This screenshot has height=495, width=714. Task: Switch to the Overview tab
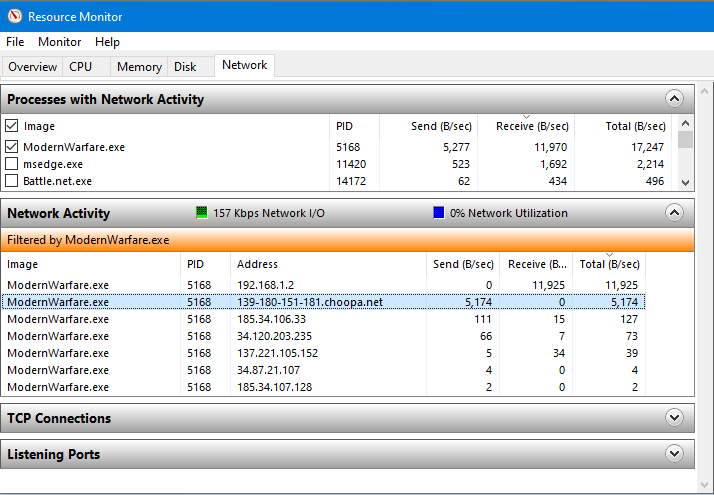[32, 66]
